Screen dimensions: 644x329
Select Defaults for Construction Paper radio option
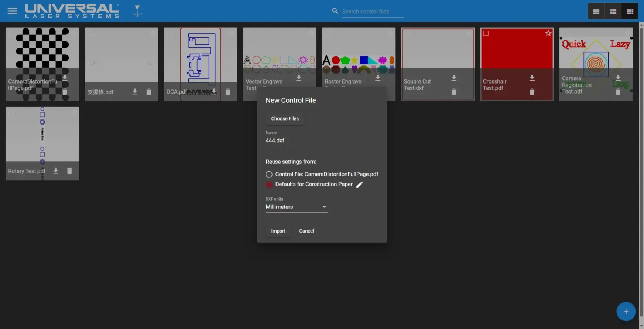click(269, 184)
